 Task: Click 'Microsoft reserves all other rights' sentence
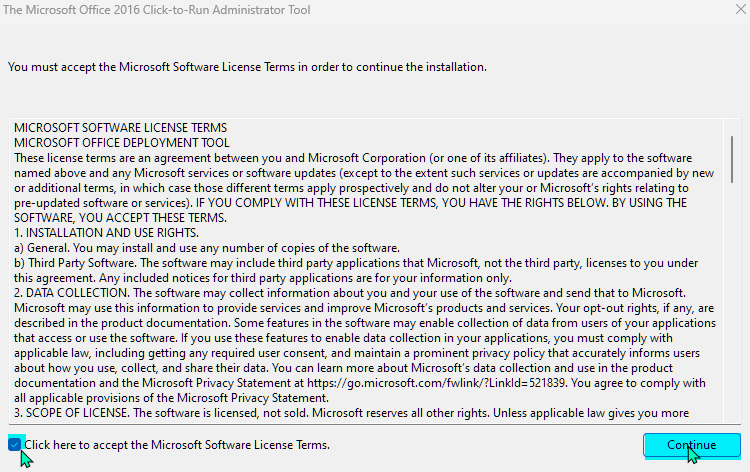tap(401, 413)
